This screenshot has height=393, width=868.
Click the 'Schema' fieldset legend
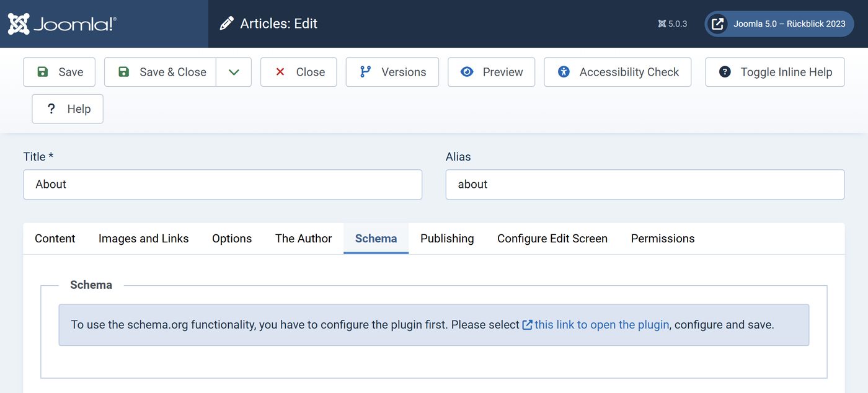tap(91, 285)
